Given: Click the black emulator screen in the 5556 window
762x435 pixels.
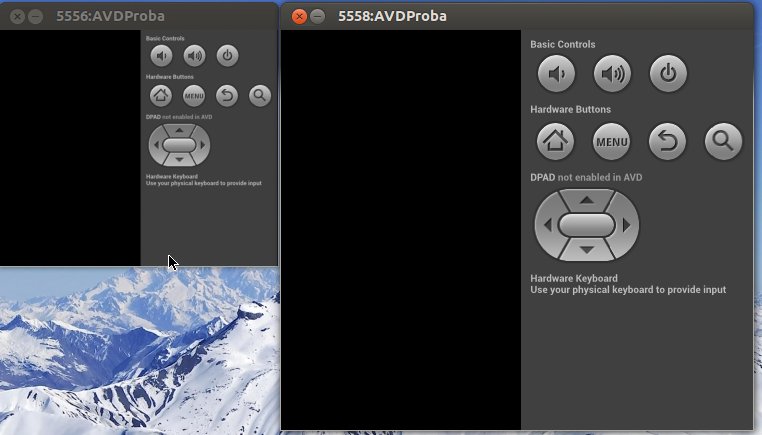Looking at the screenshot, I should (70, 148).
